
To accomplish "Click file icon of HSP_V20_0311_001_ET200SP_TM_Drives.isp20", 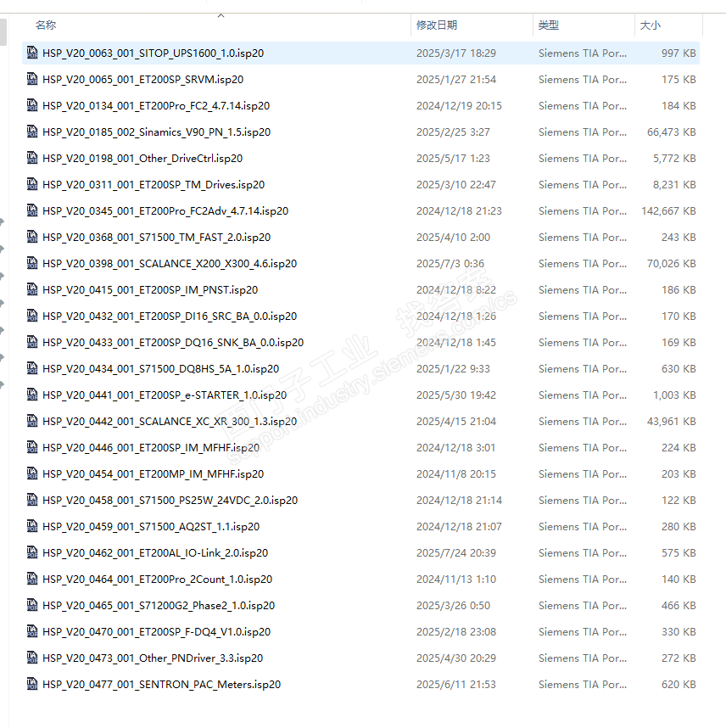I will click(32, 184).
